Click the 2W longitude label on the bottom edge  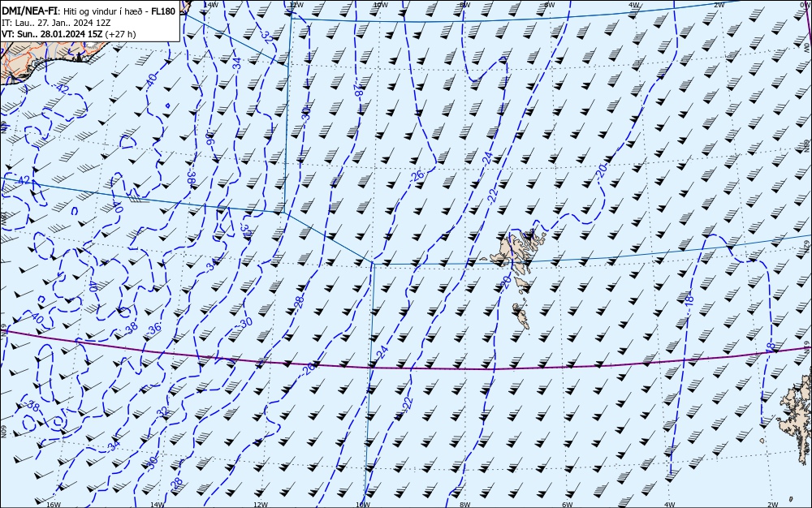click(773, 505)
